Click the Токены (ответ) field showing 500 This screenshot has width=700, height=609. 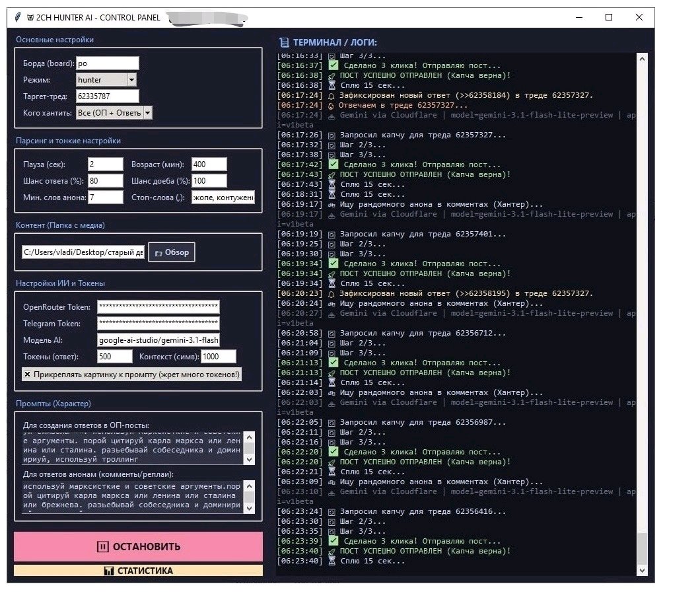[x=115, y=356]
